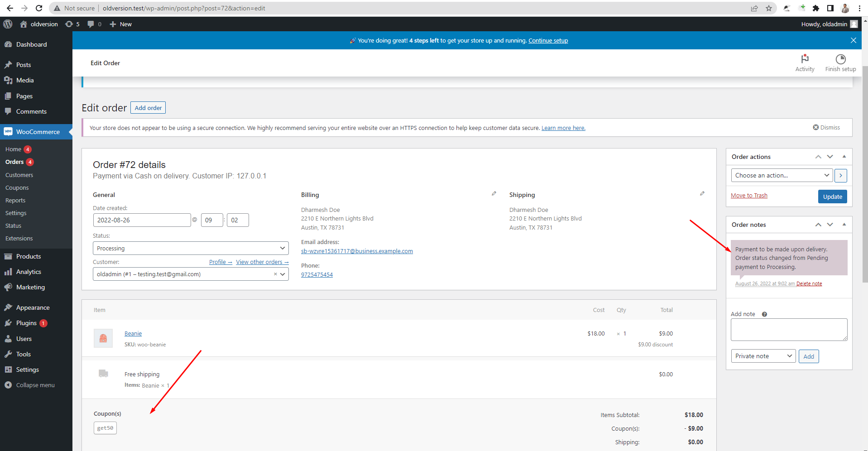Click the Finish setup clock icon

840,59
